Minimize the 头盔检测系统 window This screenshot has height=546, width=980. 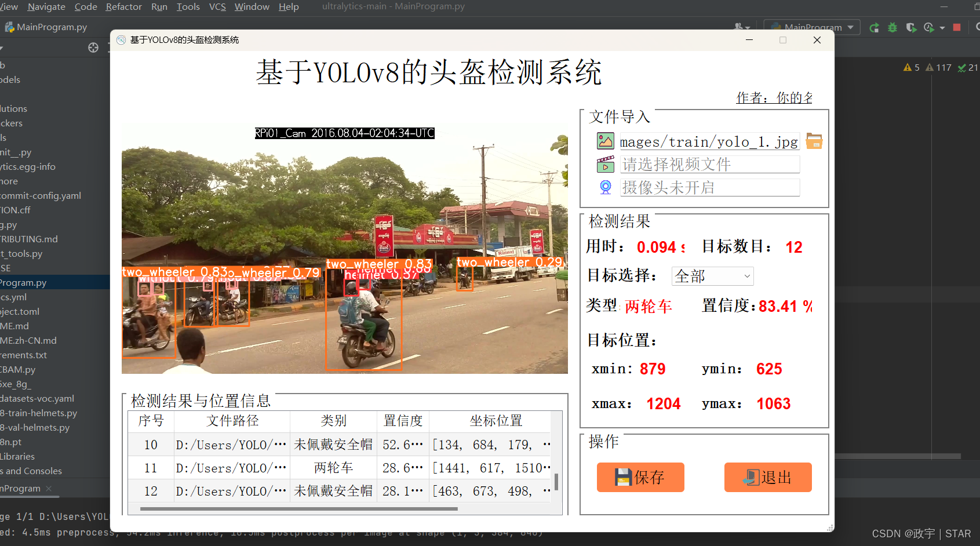(x=749, y=40)
